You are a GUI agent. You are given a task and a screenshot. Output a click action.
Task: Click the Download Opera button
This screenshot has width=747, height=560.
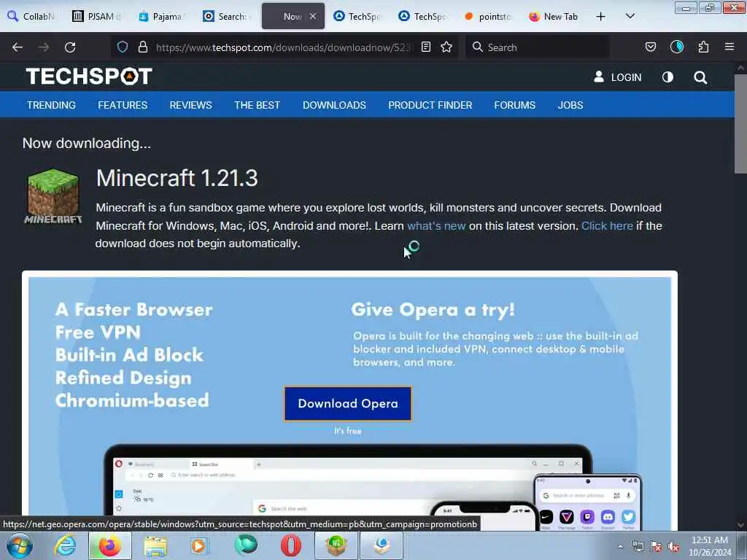click(348, 404)
